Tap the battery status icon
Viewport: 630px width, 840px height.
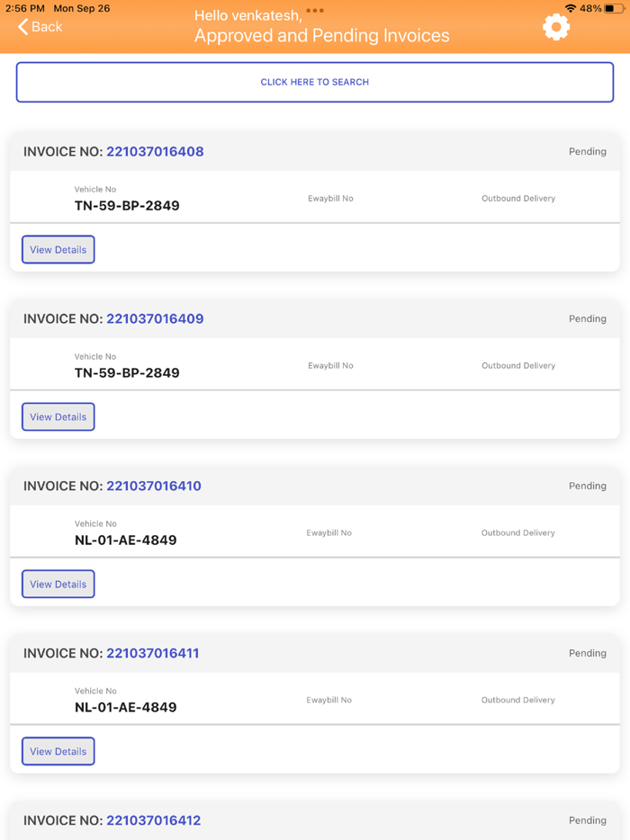click(614, 9)
